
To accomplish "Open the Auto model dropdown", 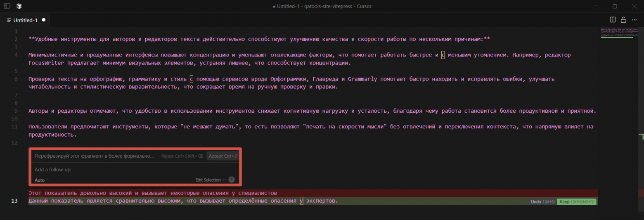I will [41, 180].
